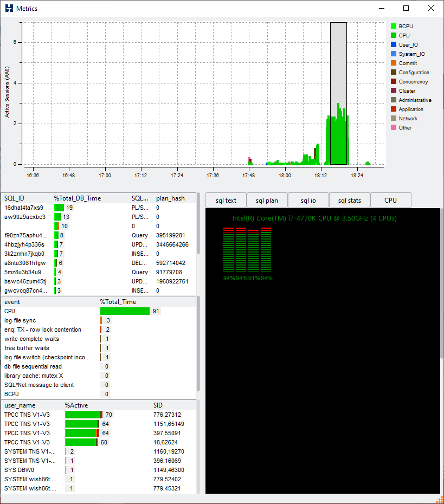Open the sql text tab

coord(226,200)
